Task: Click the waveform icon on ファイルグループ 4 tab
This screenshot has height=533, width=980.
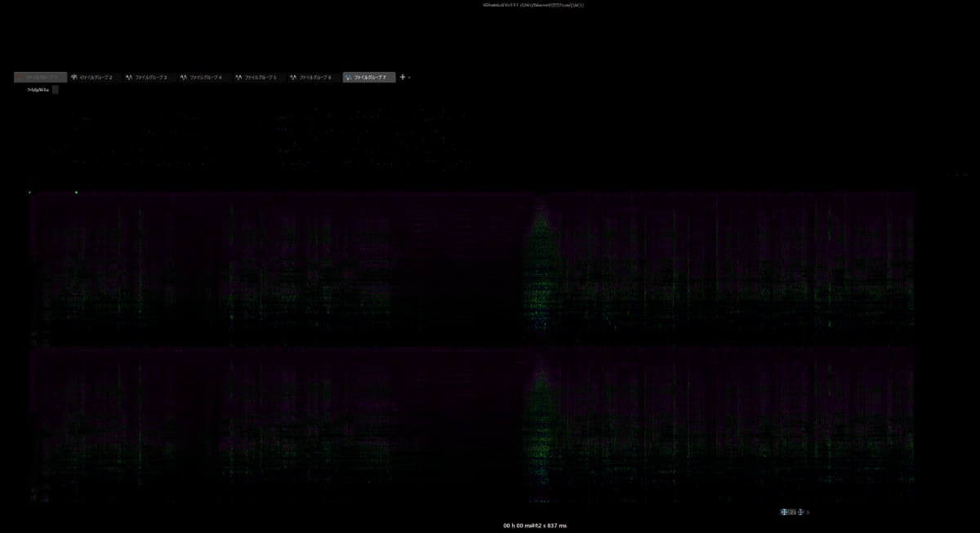Action: 181,77
